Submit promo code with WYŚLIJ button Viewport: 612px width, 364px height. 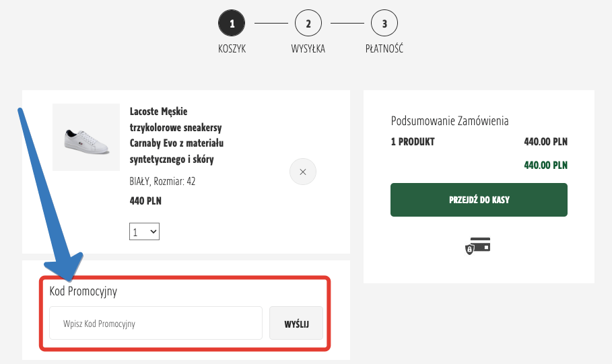tap(296, 324)
